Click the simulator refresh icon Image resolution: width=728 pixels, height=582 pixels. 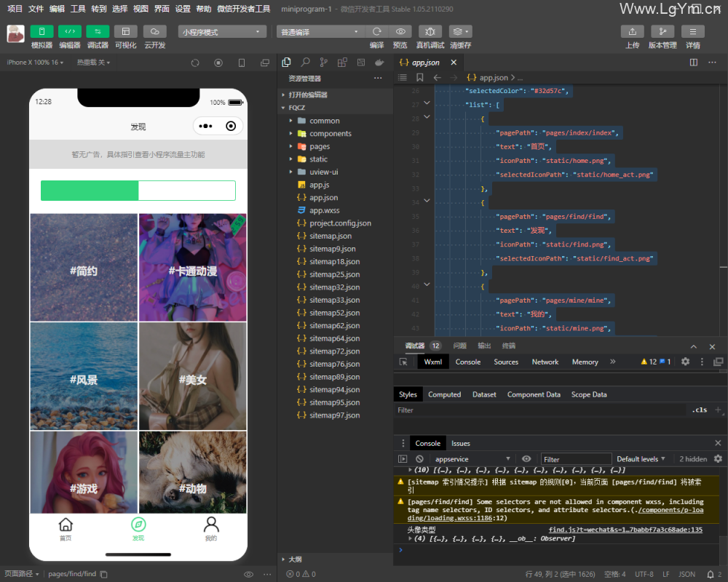195,63
